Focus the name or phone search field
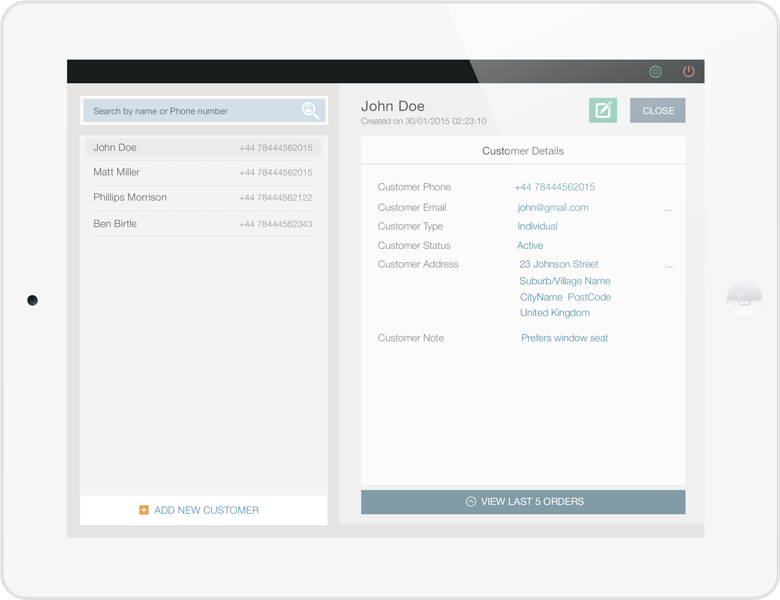 pyautogui.click(x=190, y=111)
